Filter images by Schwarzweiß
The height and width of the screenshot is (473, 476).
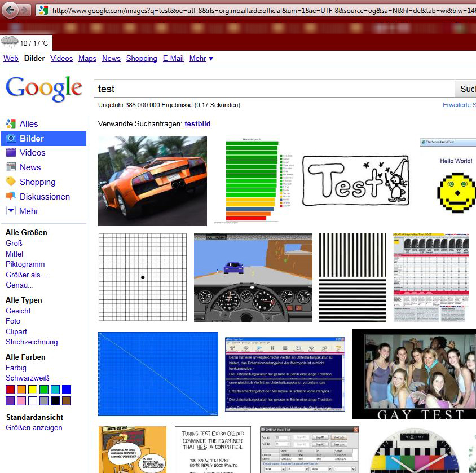27,378
